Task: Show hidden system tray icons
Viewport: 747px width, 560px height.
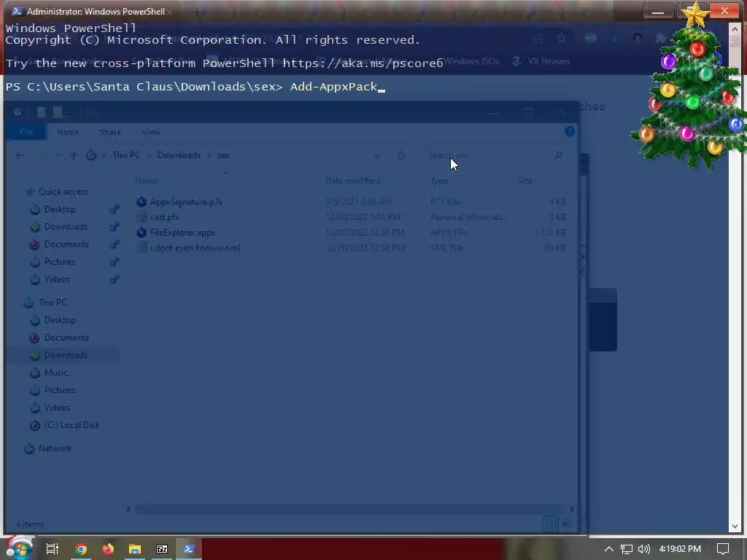Action: tap(609, 549)
